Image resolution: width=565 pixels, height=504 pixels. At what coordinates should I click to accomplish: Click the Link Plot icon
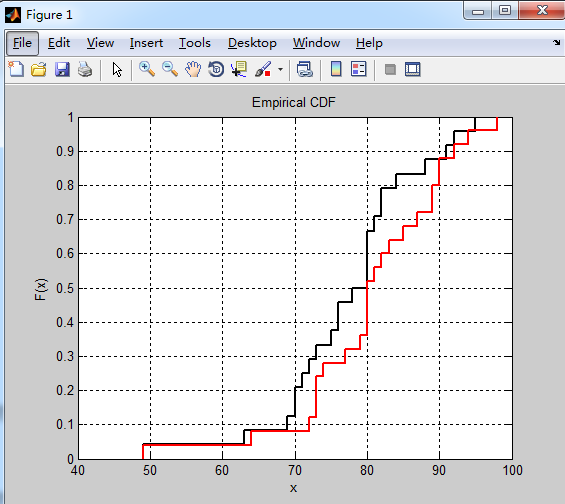click(x=305, y=69)
